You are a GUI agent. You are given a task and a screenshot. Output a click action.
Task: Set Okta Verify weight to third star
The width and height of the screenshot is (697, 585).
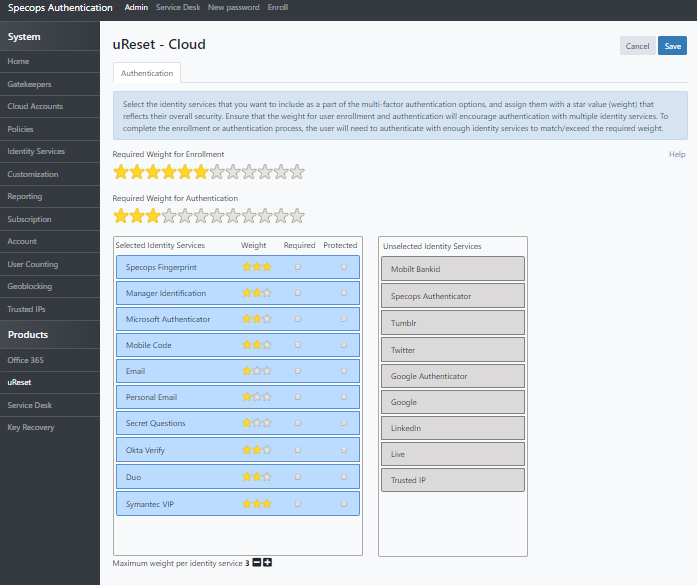tap(267, 450)
